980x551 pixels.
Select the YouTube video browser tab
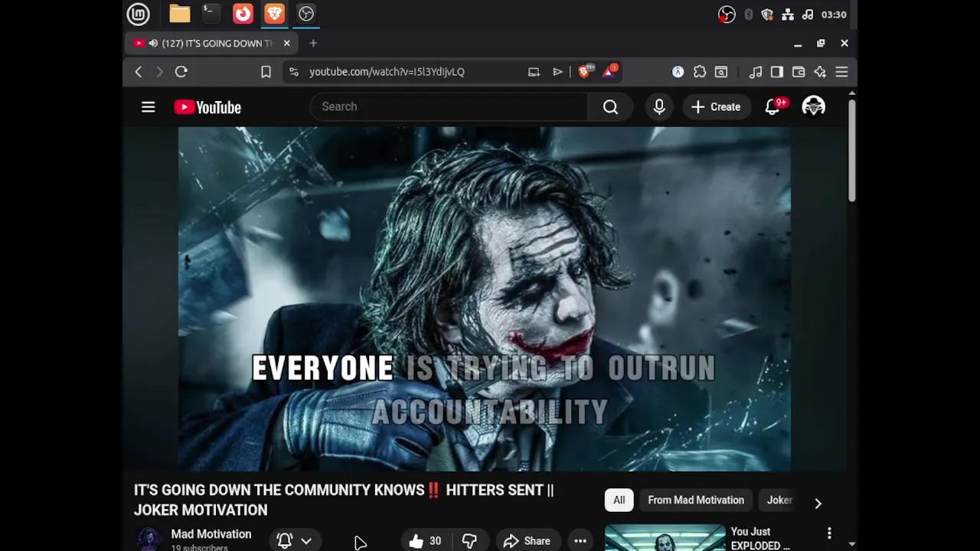click(x=211, y=44)
